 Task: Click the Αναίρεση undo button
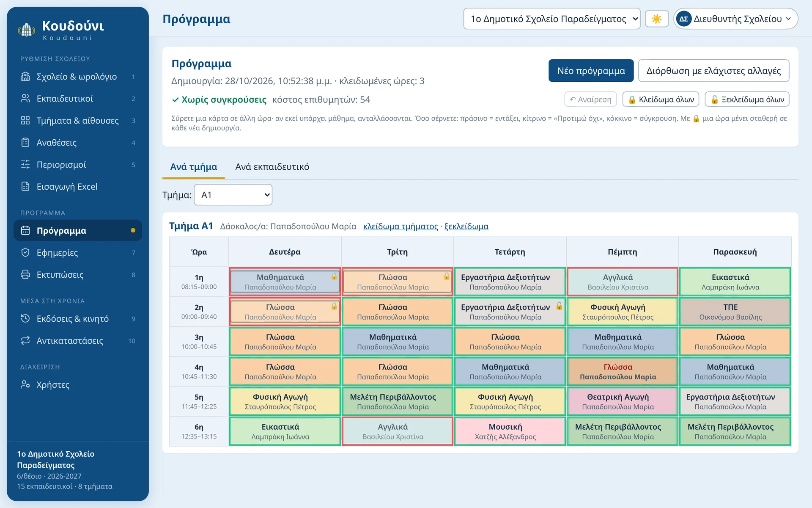click(x=590, y=99)
